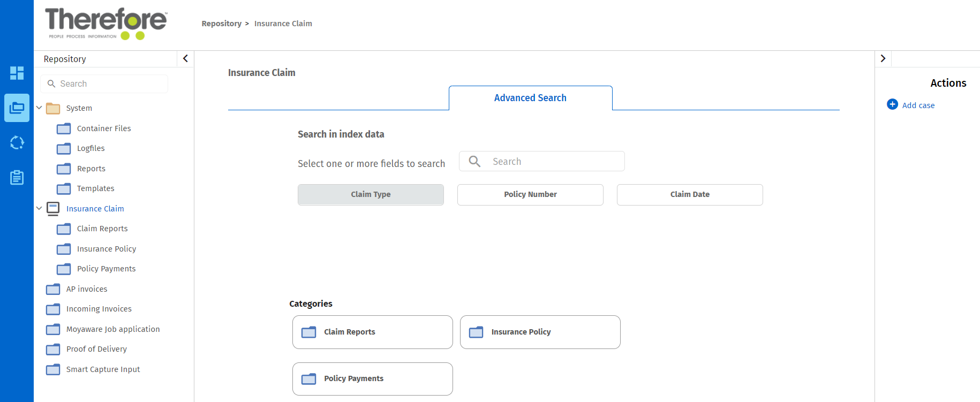The width and height of the screenshot is (980, 402).
Task: Open the dashboard icon in left sidebar
Action: (17, 73)
